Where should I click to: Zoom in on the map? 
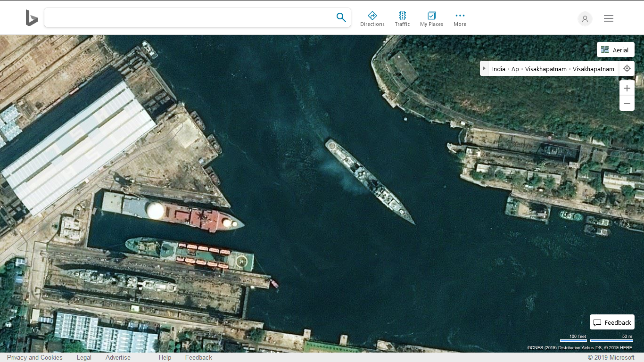click(x=627, y=88)
